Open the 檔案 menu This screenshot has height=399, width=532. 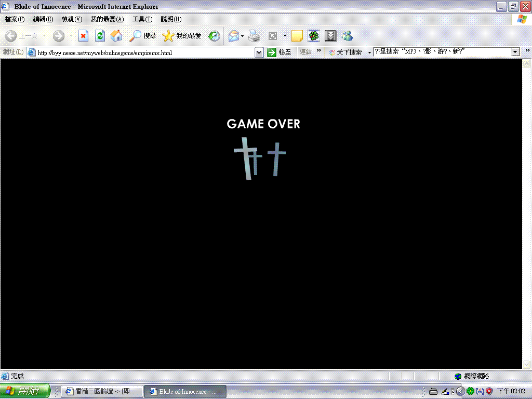pos(15,19)
